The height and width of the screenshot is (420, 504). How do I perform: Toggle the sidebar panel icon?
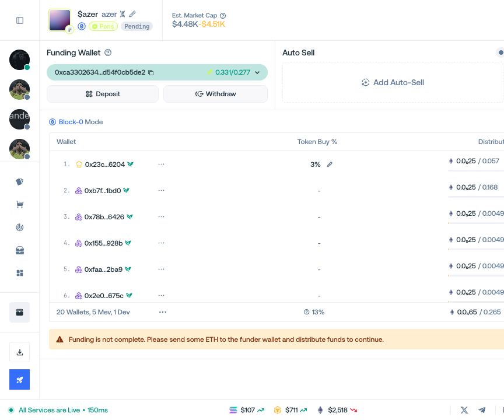pos(20,20)
